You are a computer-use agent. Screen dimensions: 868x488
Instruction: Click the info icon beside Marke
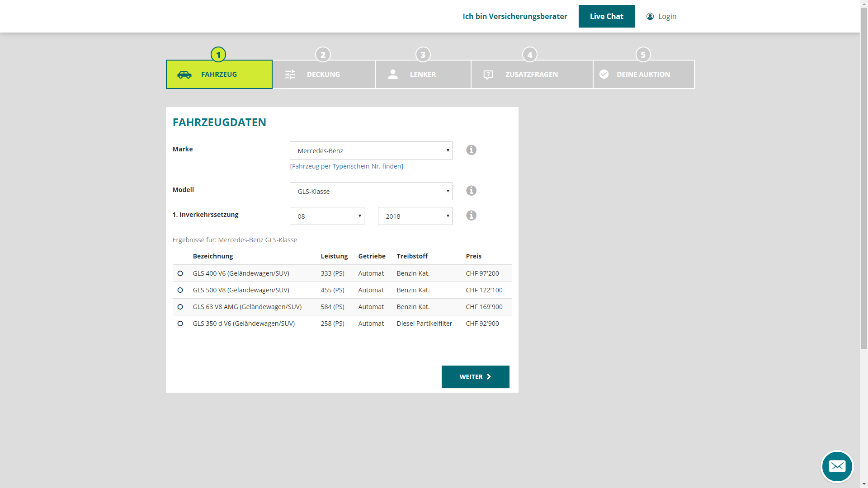tap(471, 150)
